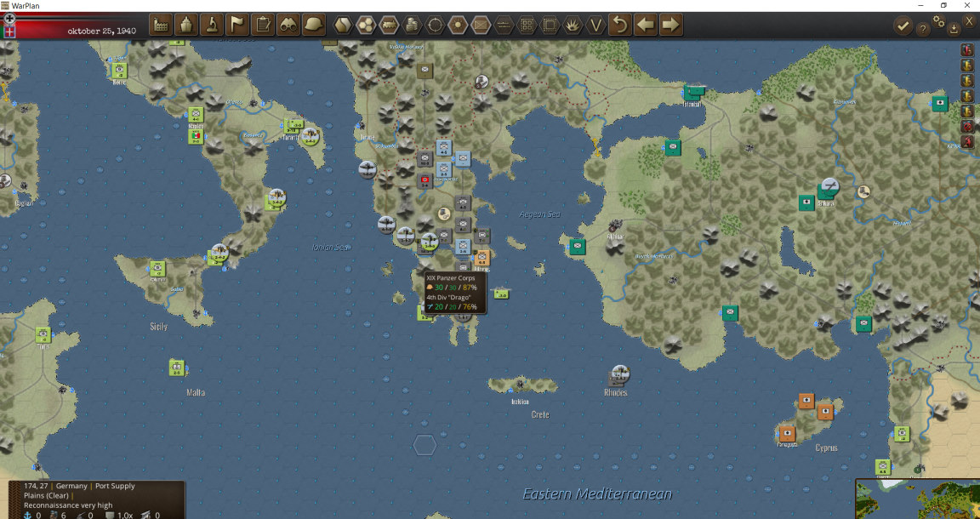Viewport: 980px width, 519px height.
Task: Toggle the dotted-square border overlay
Action: (550, 25)
